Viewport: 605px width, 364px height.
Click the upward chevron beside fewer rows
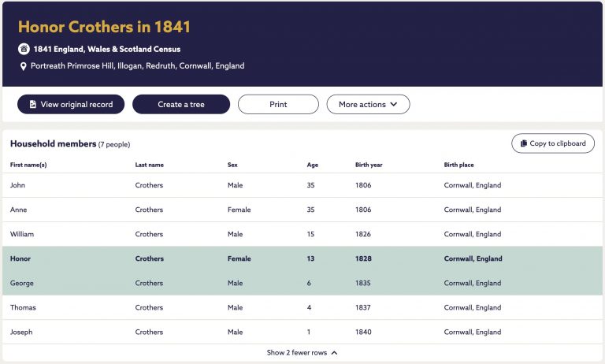click(x=334, y=353)
